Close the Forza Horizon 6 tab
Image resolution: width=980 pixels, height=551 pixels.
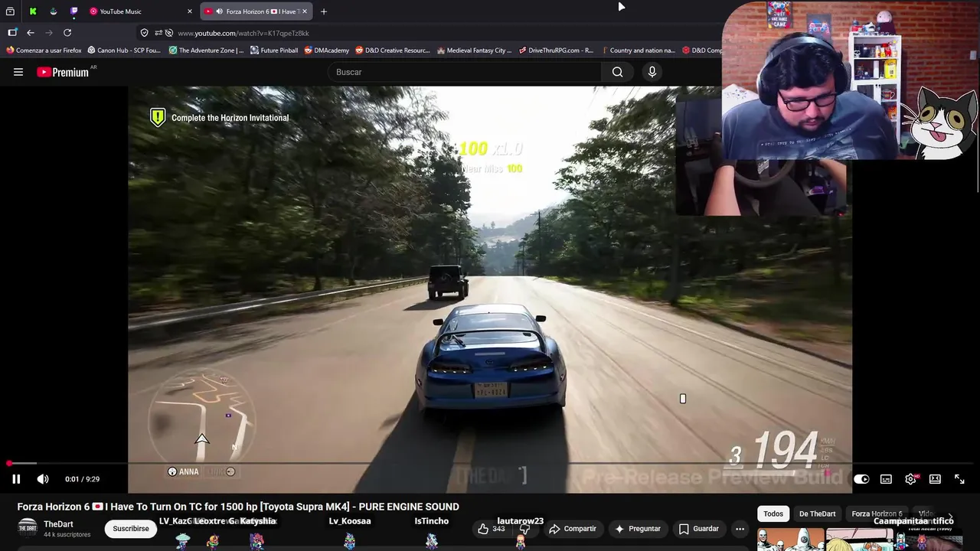click(x=305, y=11)
